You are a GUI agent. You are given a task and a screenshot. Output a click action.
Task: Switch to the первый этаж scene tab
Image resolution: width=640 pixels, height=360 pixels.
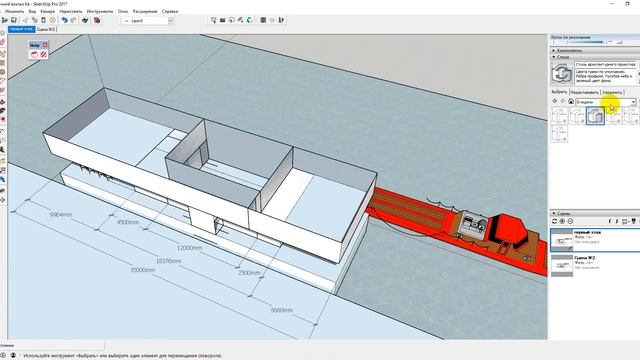[22, 29]
